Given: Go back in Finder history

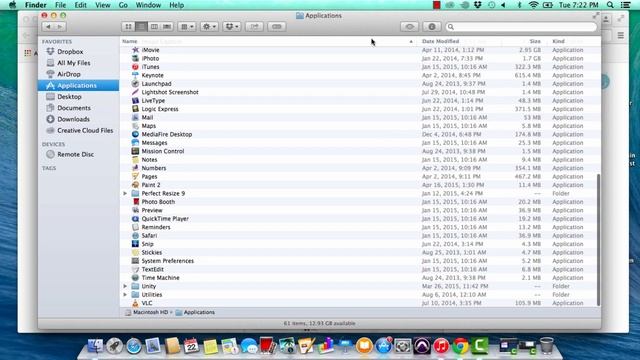Looking at the screenshot, I should click(48, 27).
